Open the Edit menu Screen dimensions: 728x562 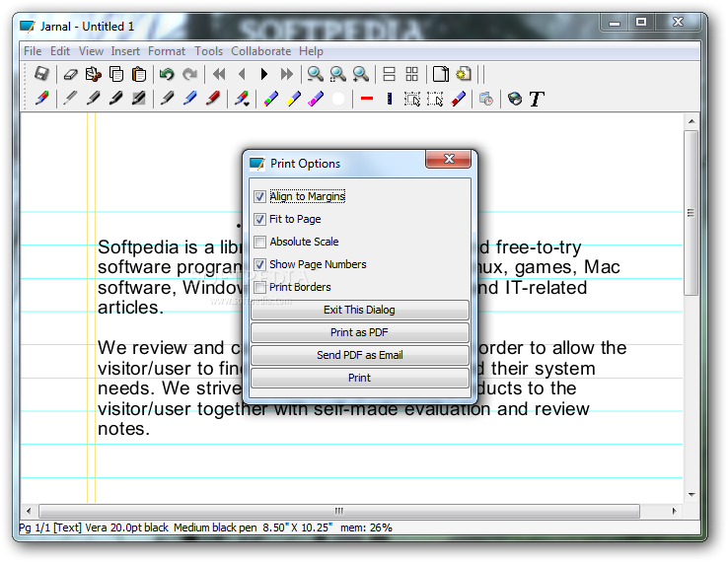tap(60, 51)
